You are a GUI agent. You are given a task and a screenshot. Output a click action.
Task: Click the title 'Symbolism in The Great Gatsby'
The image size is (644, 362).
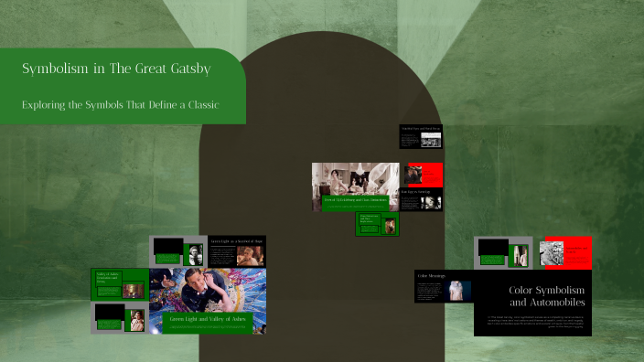[116, 69]
